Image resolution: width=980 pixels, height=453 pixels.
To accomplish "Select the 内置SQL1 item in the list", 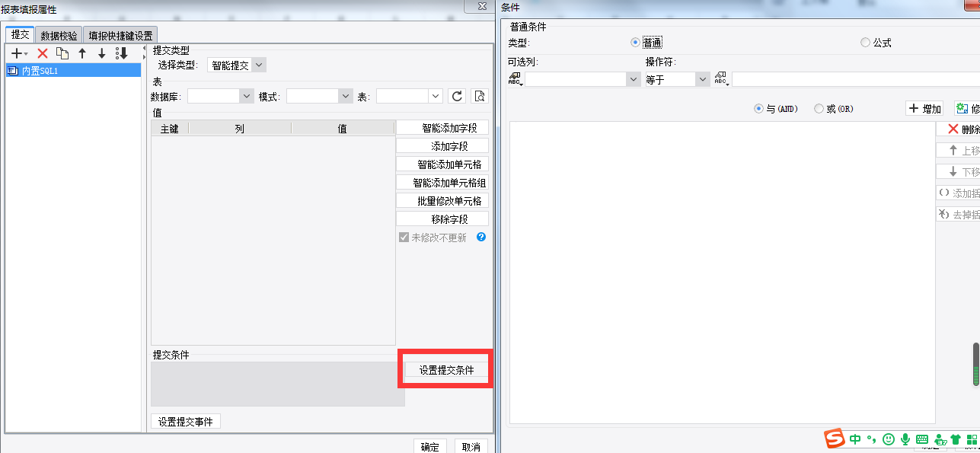I will (73, 70).
